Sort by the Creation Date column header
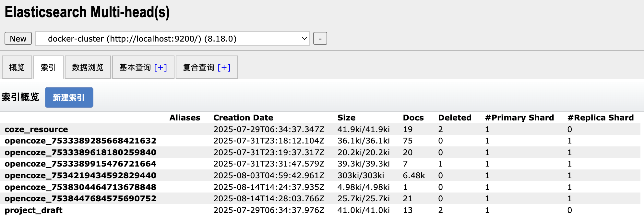 point(243,118)
